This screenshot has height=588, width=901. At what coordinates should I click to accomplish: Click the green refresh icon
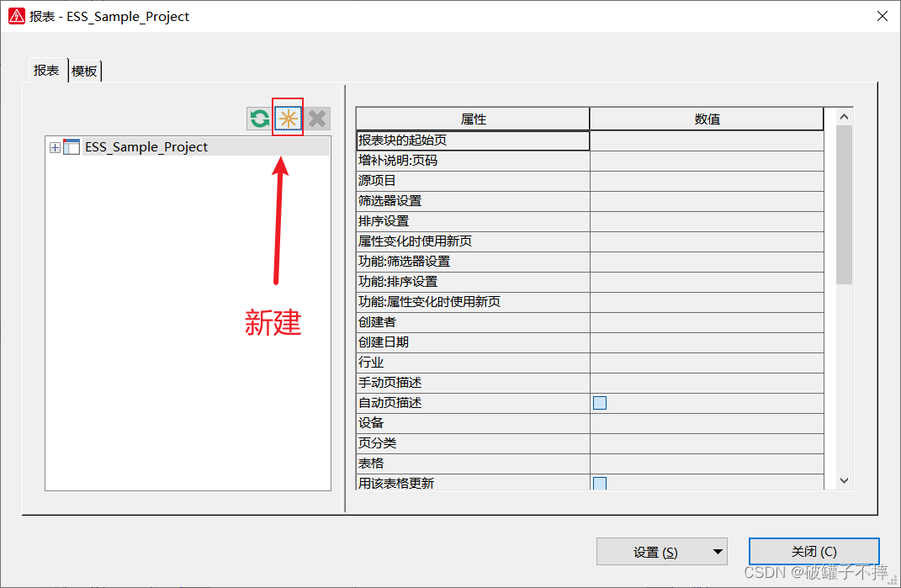(259, 119)
